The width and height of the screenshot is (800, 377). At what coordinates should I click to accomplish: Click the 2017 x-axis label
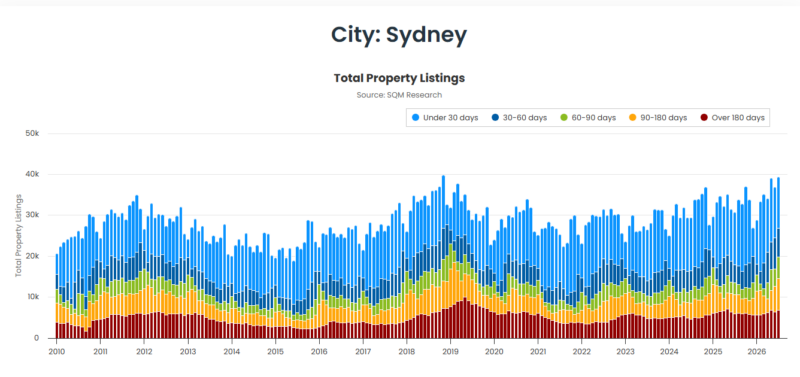coord(363,352)
